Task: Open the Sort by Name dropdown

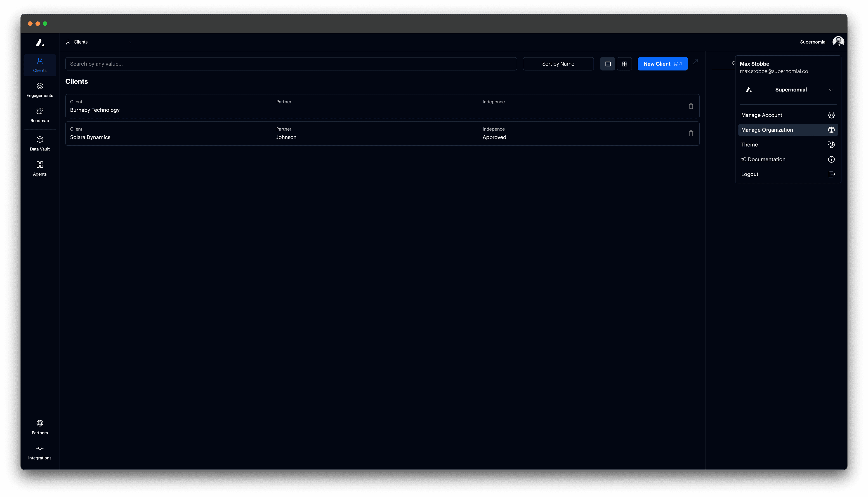Action: click(558, 63)
